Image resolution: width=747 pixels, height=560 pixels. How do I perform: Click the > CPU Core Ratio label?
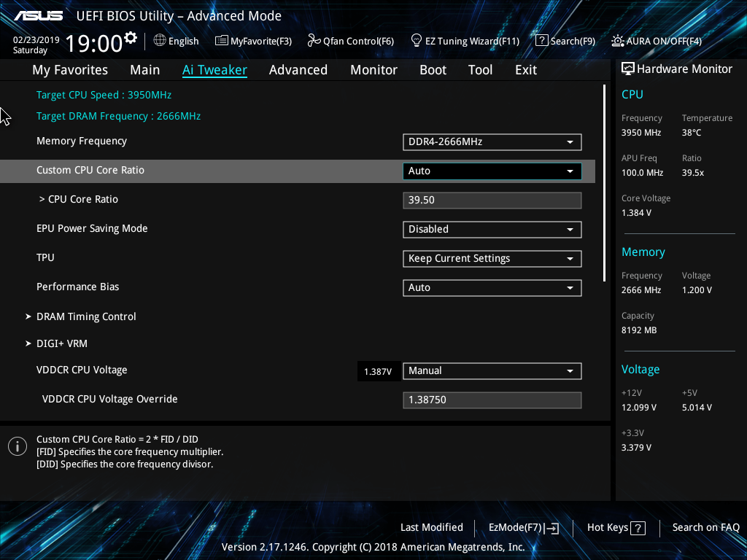pyautogui.click(x=79, y=200)
